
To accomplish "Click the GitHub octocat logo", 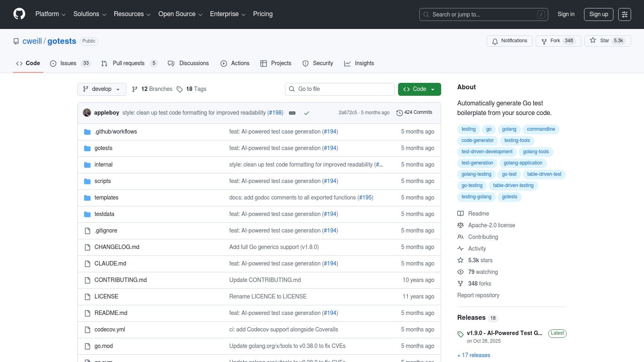I will pyautogui.click(x=19, y=14).
